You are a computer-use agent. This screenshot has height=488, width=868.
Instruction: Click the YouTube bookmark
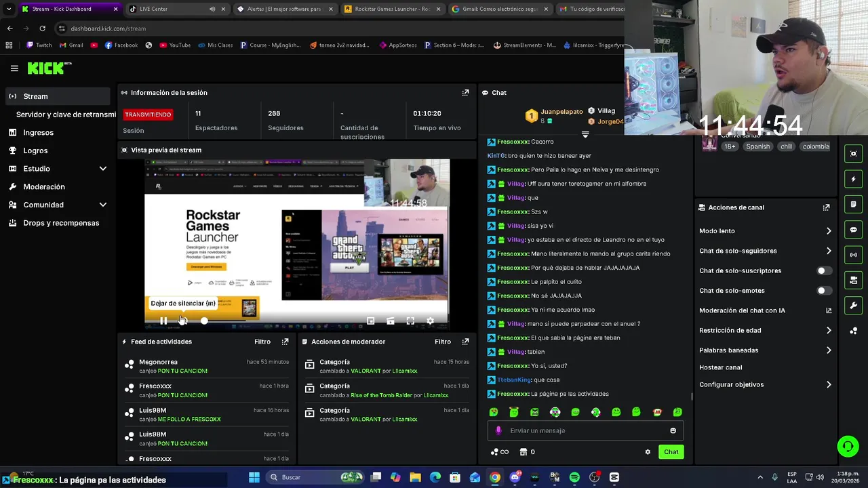pos(175,45)
